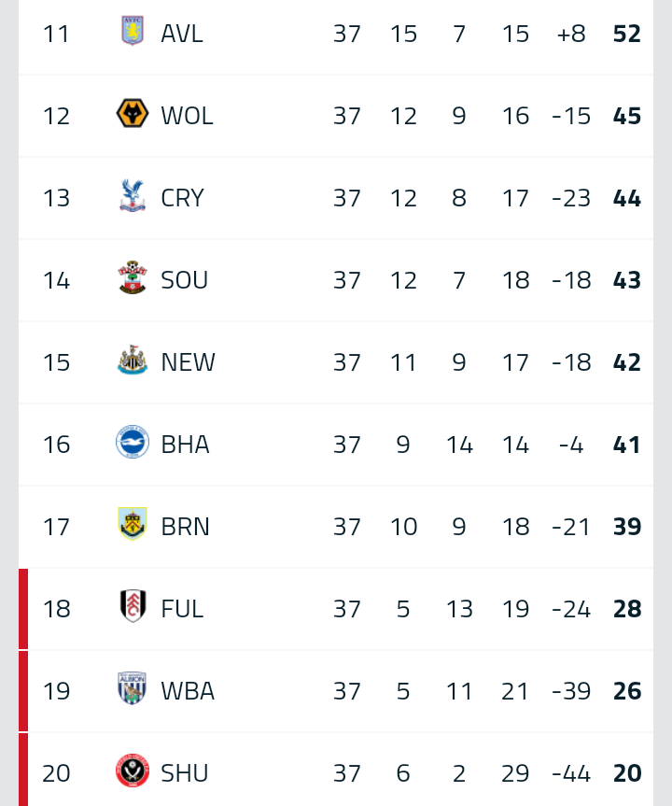Click the Brighton club crest
Viewport: 672px width, 806px height.
(133, 444)
